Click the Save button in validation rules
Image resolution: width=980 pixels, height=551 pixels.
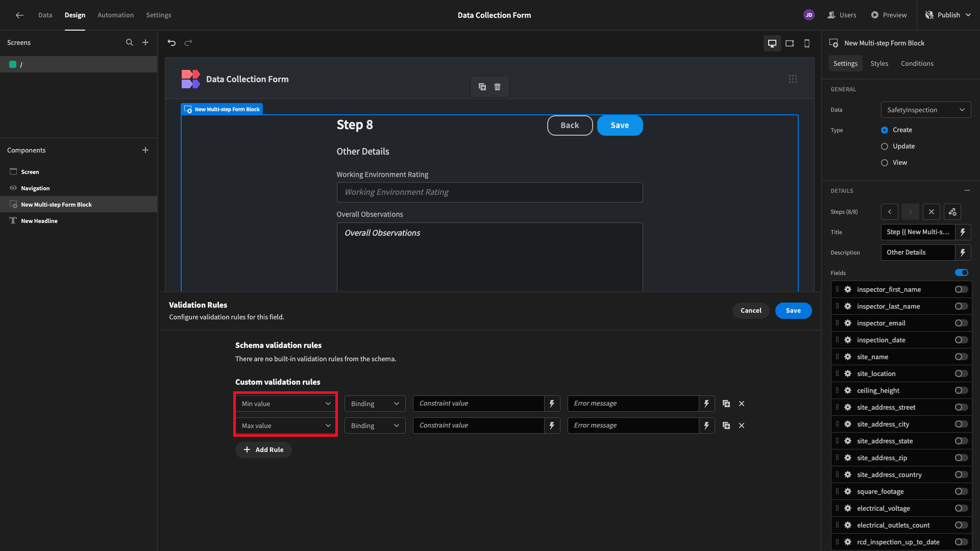coord(794,310)
